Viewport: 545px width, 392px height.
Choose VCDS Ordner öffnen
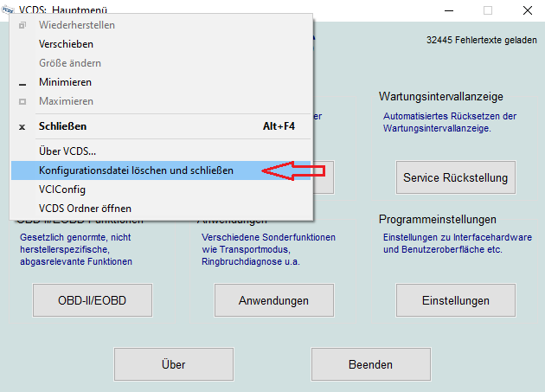[x=161, y=209]
